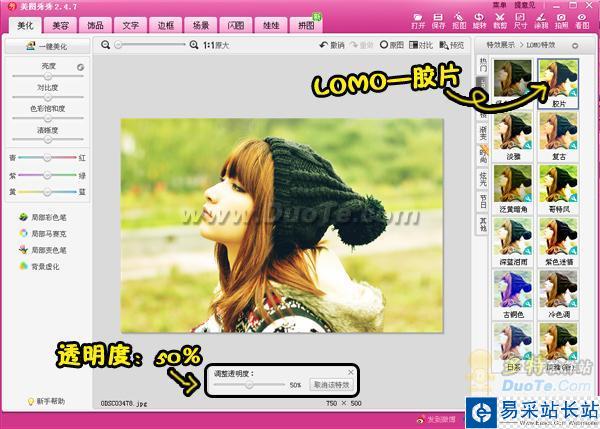600x429 pixels.
Task: Switch to the 美容 tab
Action: click(x=60, y=26)
